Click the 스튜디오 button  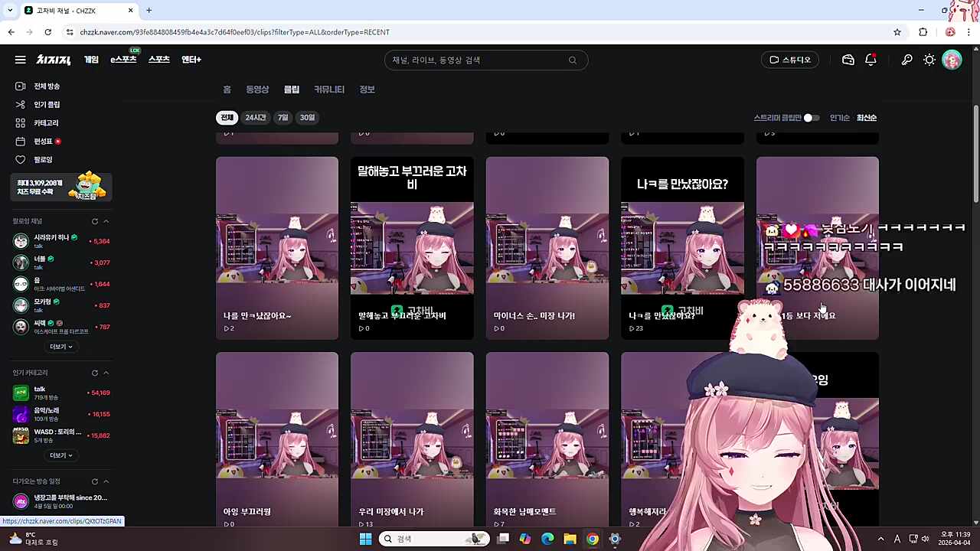pyautogui.click(x=790, y=60)
